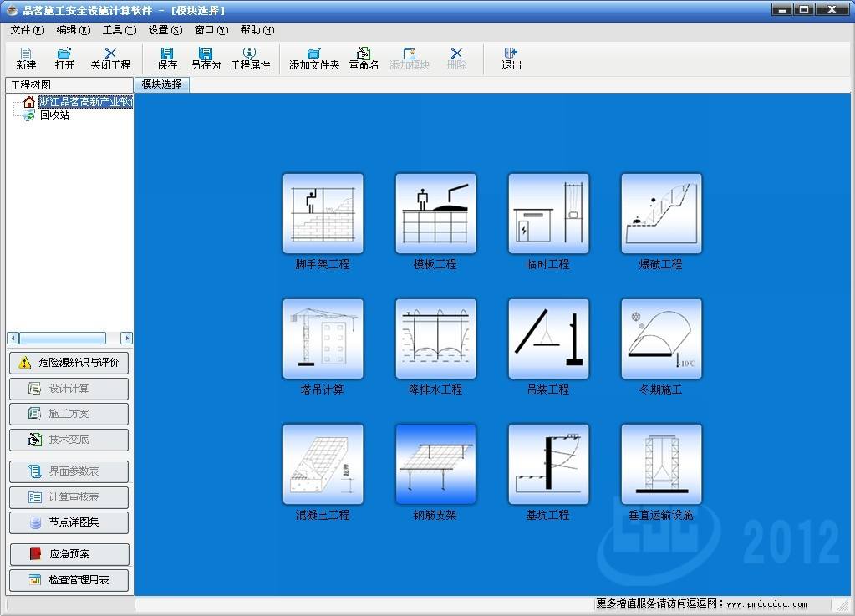Open the 应急预案 emergency plan button

pyautogui.click(x=69, y=554)
